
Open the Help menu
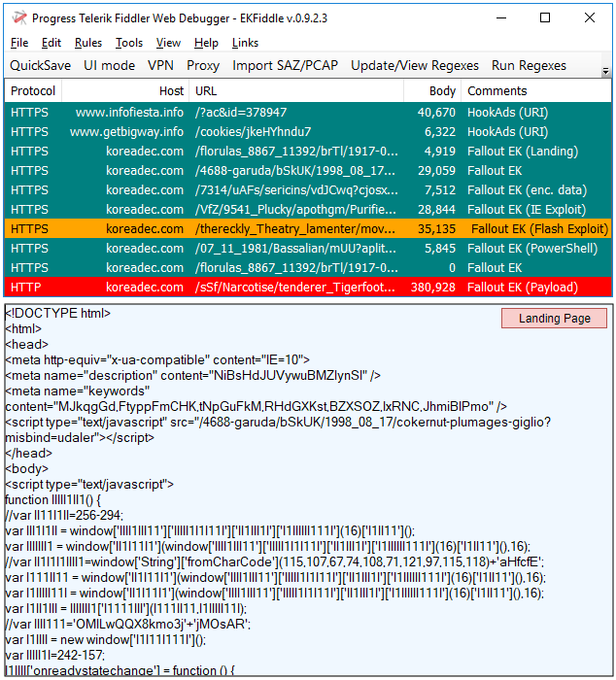[206, 43]
